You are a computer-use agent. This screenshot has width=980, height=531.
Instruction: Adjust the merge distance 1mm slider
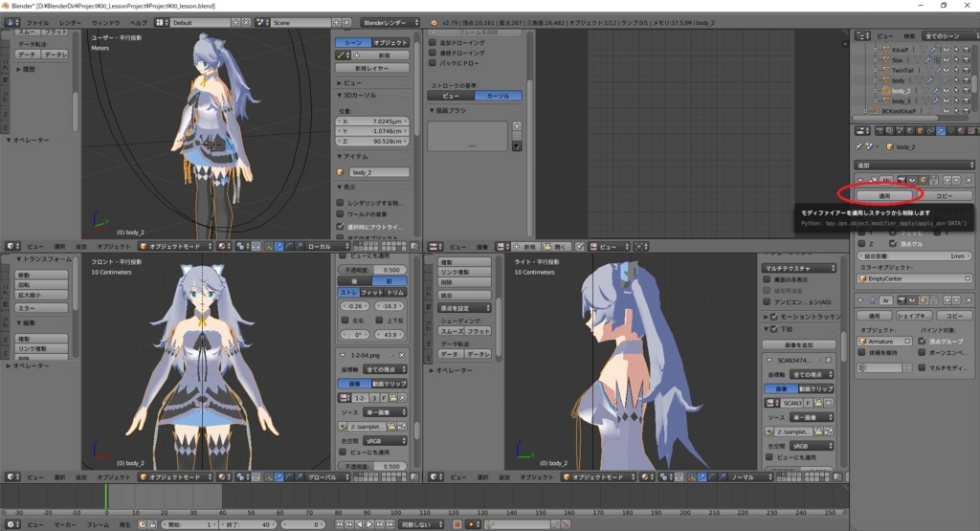click(x=914, y=256)
